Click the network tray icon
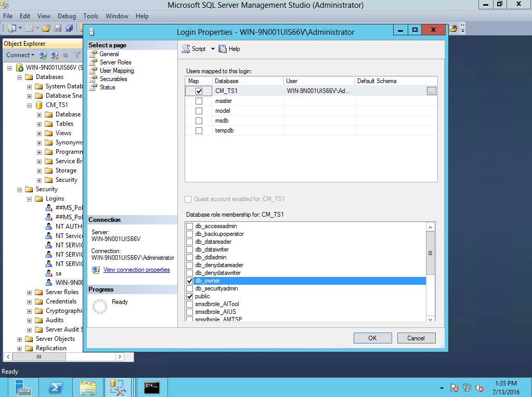The height and width of the screenshot is (397, 532). pyautogui.click(x=467, y=388)
